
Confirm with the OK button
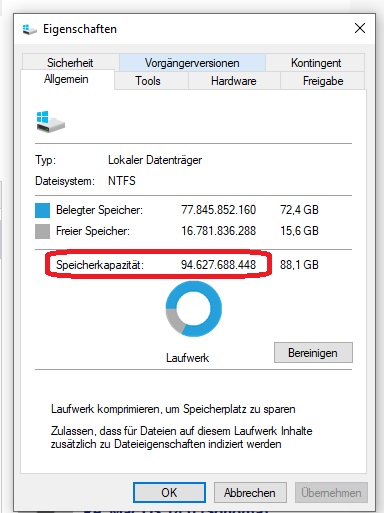click(x=169, y=492)
